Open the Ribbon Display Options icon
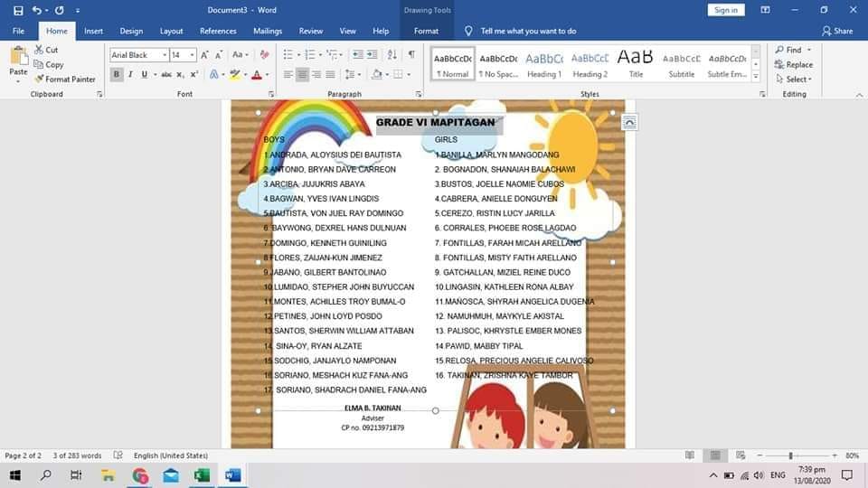The height and width of the screenshot is (488, 868). pos(765,10)
